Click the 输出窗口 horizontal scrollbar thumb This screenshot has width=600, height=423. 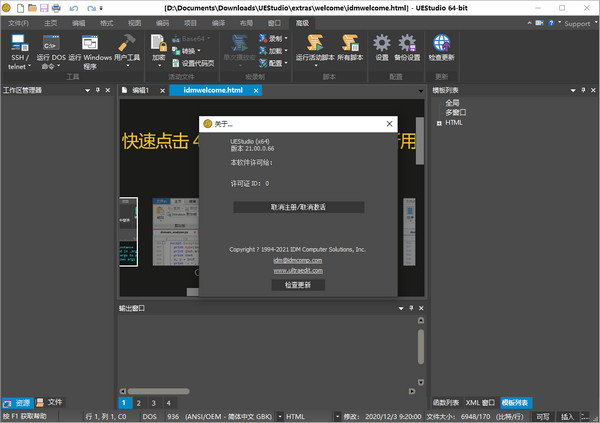click(158, 391)
